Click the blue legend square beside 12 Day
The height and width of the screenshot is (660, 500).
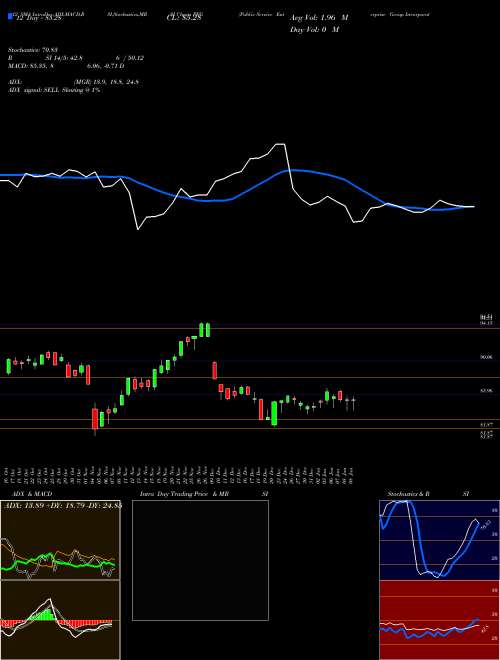tap(11, 16)
